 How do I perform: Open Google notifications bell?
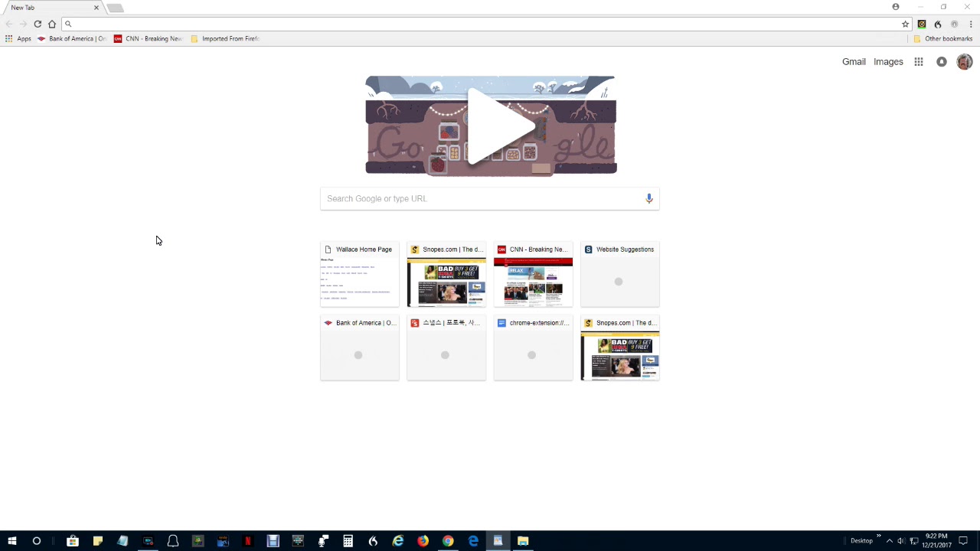coord(942,62)
